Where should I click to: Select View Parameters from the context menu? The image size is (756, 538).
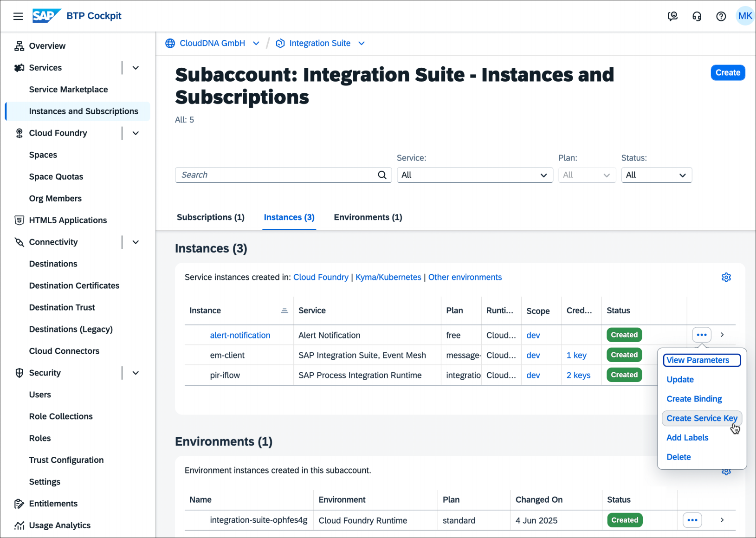[x=702, y=360]
